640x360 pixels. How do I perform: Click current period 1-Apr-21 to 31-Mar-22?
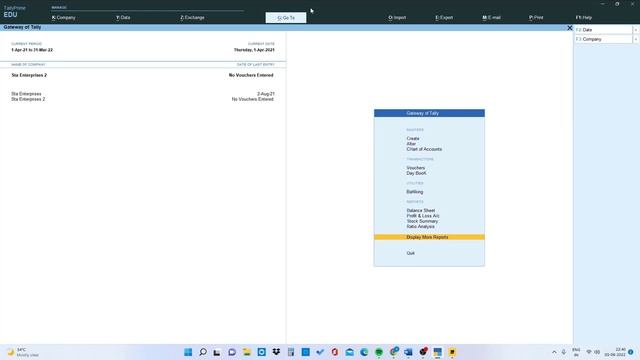[x=32, y=50]
